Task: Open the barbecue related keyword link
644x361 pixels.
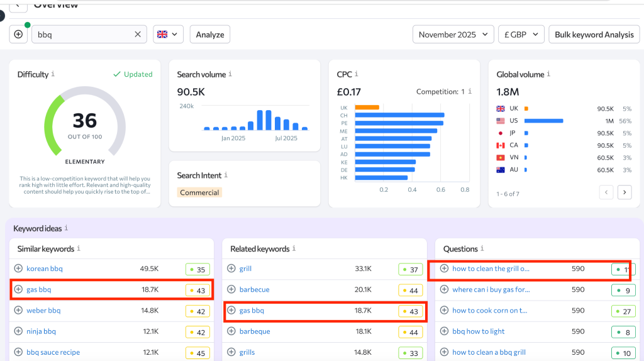Action: [x=254, y=290]
